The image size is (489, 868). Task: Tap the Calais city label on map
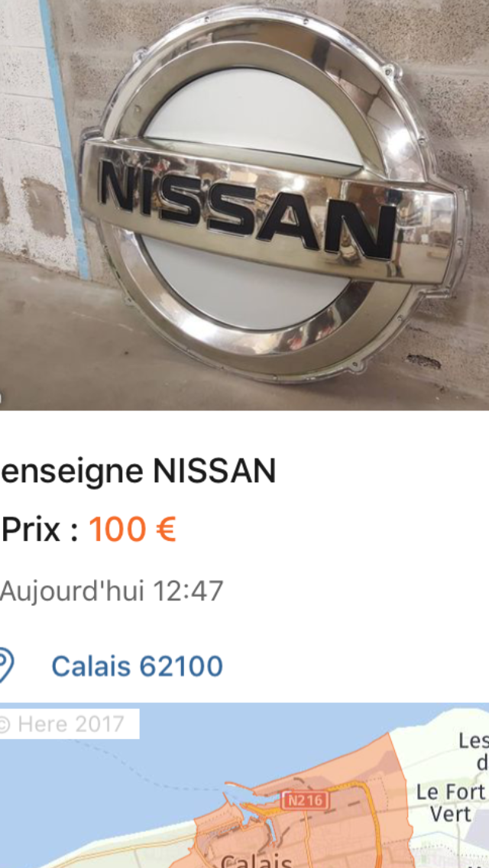(x=256, y=861)
